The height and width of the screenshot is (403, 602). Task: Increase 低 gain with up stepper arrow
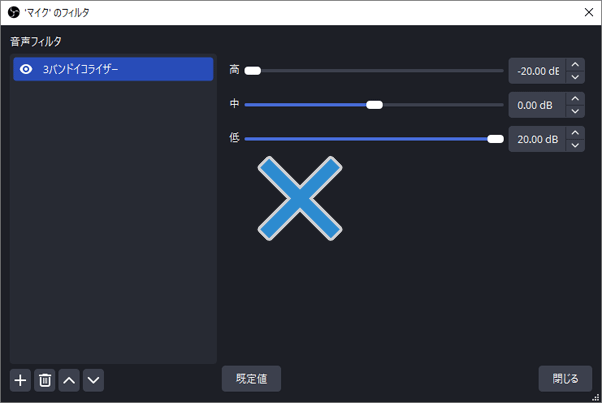(x=575, y=133)
